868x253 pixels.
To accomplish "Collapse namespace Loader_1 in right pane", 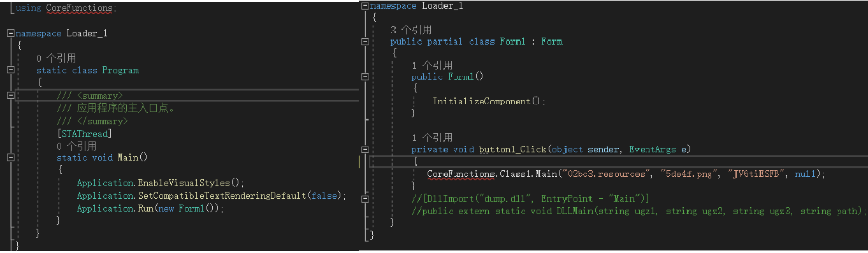I will [x=365, y=5].
